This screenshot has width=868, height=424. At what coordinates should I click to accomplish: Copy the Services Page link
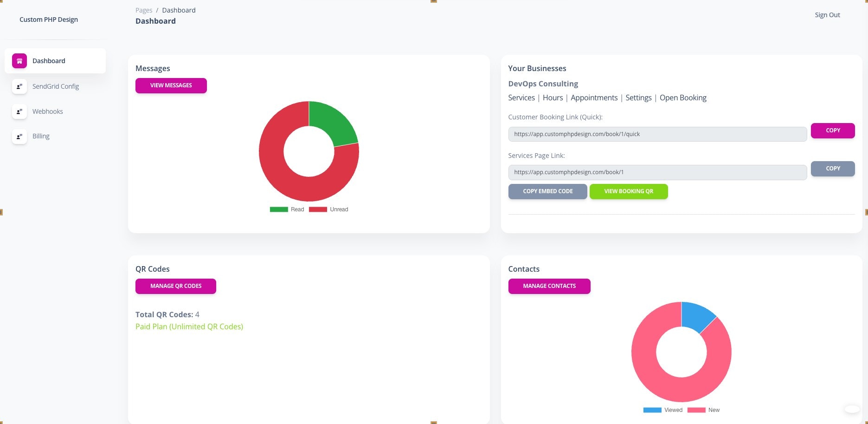coord(832,169)
